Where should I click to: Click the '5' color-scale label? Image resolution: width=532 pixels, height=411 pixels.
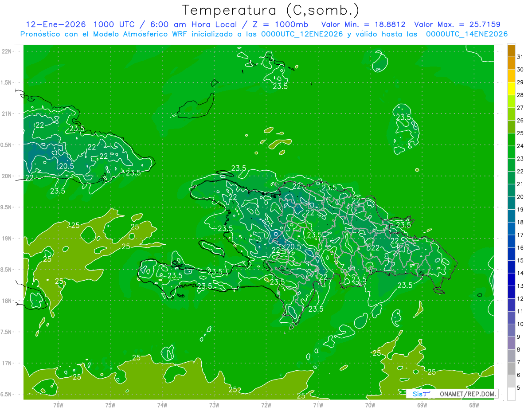click(519, 388)
